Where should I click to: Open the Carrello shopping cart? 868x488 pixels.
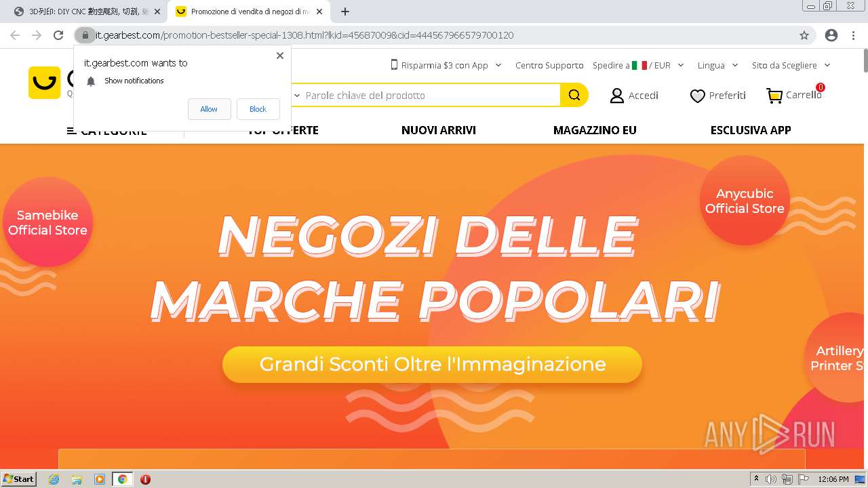(x=795, y=95)
